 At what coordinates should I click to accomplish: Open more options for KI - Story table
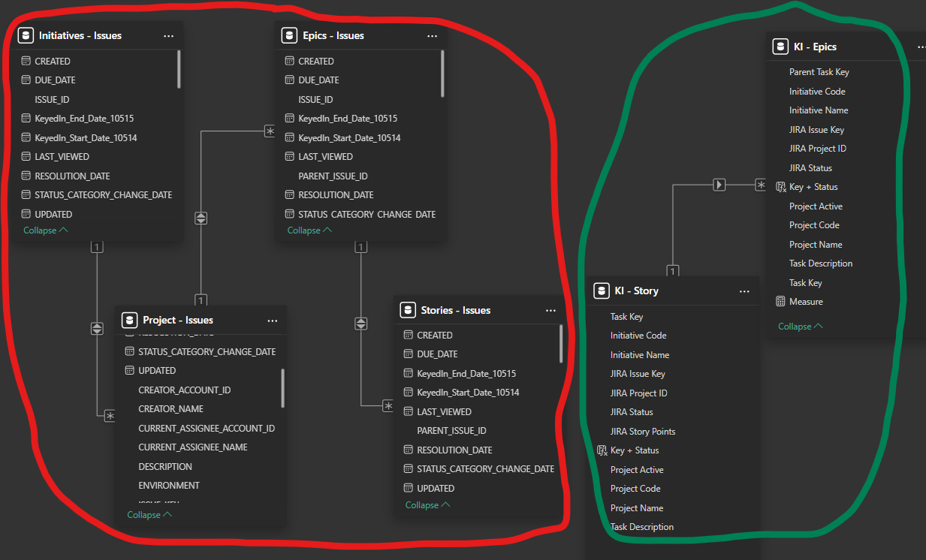(x=744, y=291)
